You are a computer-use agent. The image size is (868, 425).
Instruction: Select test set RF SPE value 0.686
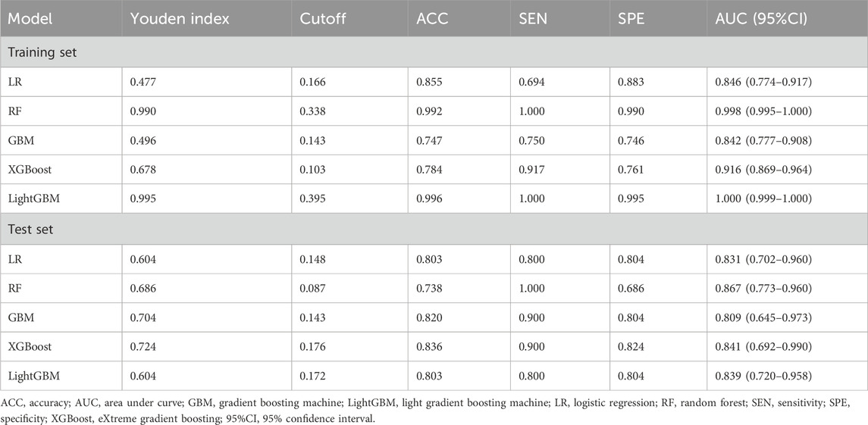[631, 289]
